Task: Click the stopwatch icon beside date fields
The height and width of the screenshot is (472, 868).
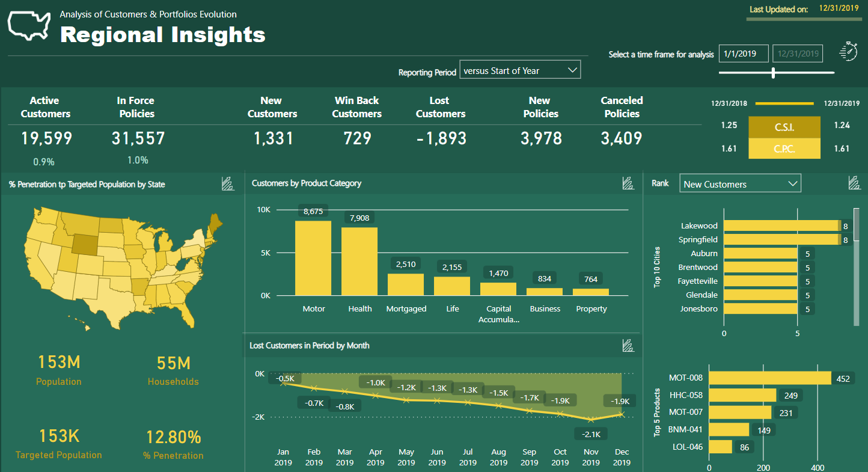Action: click(848, 52)
